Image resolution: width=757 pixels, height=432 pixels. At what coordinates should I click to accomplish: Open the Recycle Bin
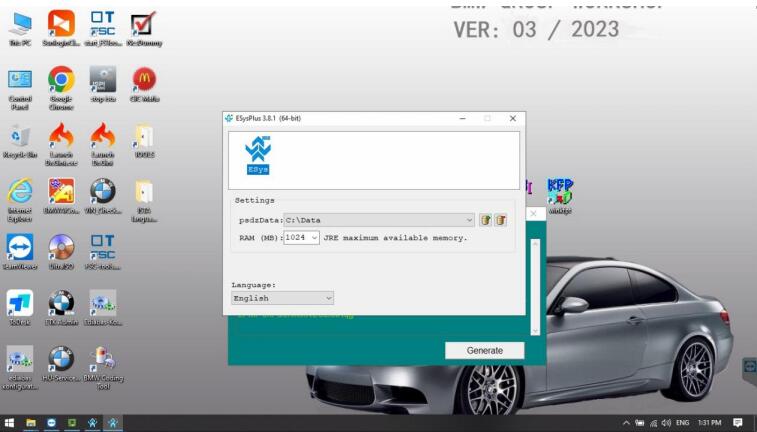(x=20, y=141)
